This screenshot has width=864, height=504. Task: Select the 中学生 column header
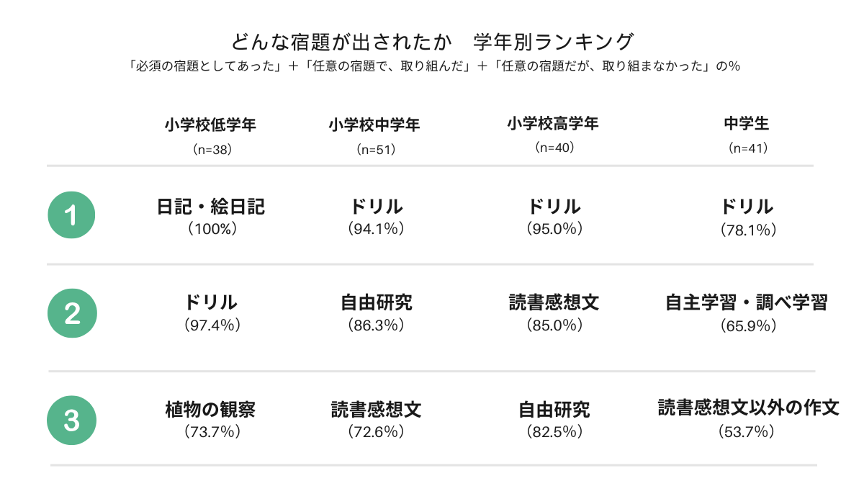click(x=747, y=124)
